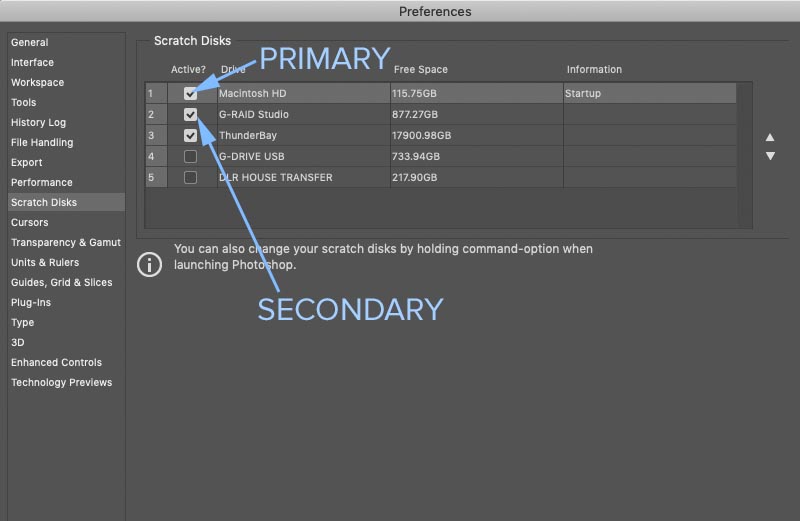Click the Startup information cell

pyautogui.click(x=650, y=93)
